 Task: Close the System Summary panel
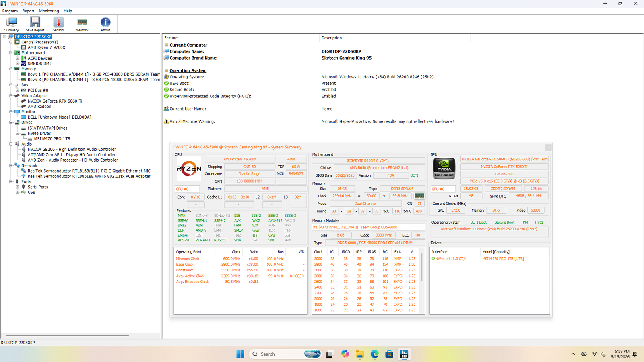(548, 148)
